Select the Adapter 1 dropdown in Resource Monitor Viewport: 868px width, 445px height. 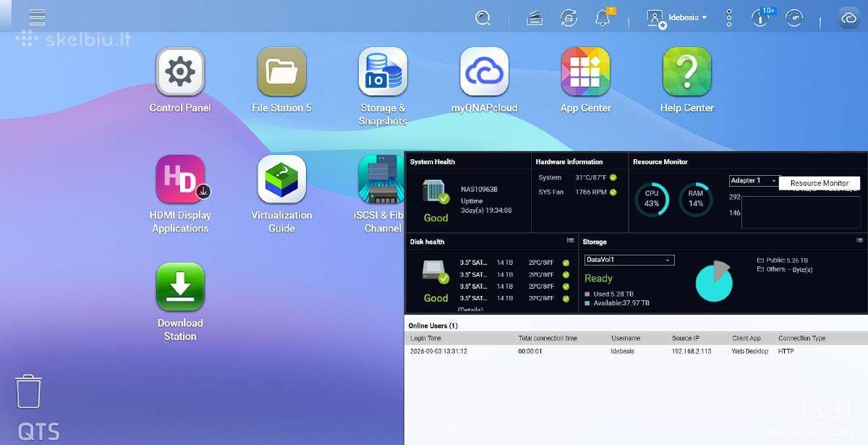point(754,180)
